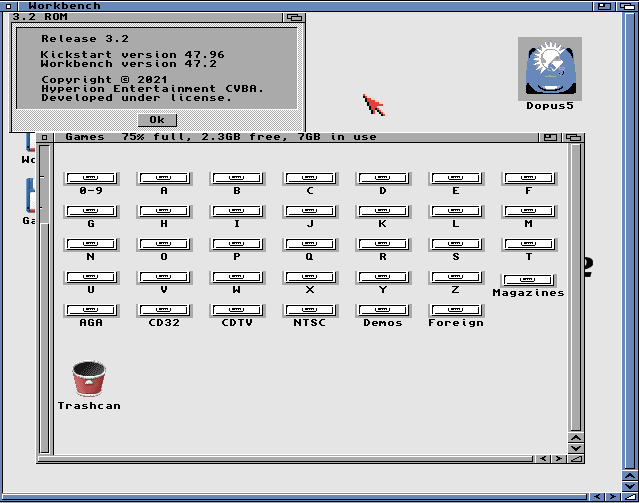
Task: Open the NTSC drawer
Action: pyautogui.click(x=310, y=310)
